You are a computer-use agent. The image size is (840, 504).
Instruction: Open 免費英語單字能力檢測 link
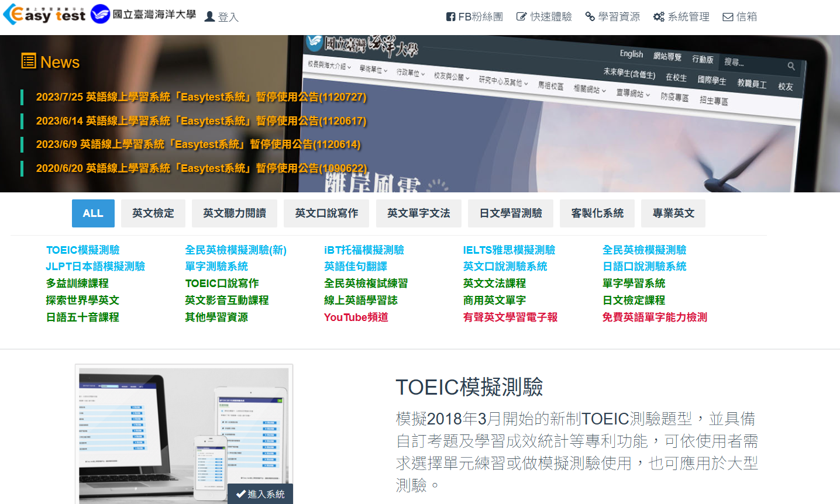click(x=655, y=317)
